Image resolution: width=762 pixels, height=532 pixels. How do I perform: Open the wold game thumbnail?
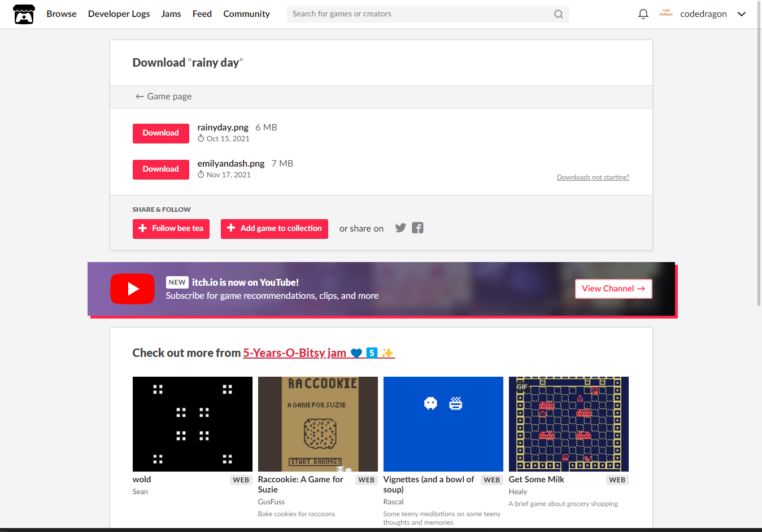[193, 424]
